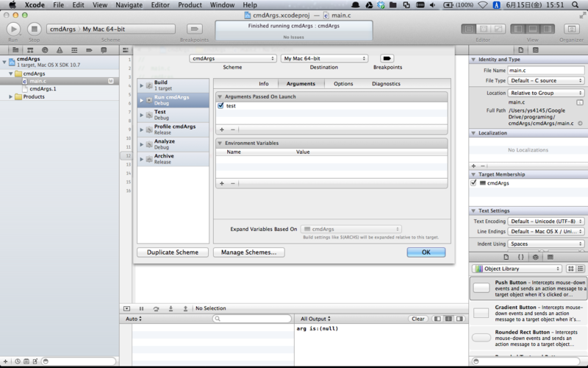Uncheck cmdArgs target membership checkbox
The image size is (588, 368).
coord(473,183)
